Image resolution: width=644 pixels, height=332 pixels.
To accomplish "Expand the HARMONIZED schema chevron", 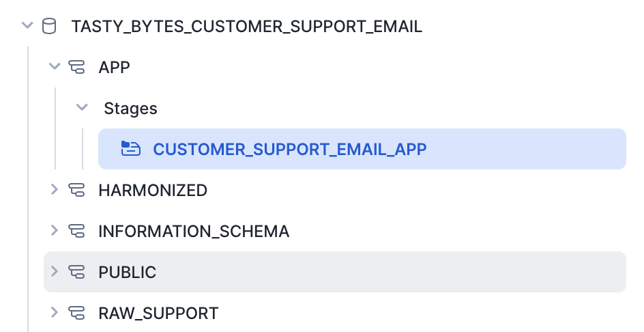I will coord(55,190).
